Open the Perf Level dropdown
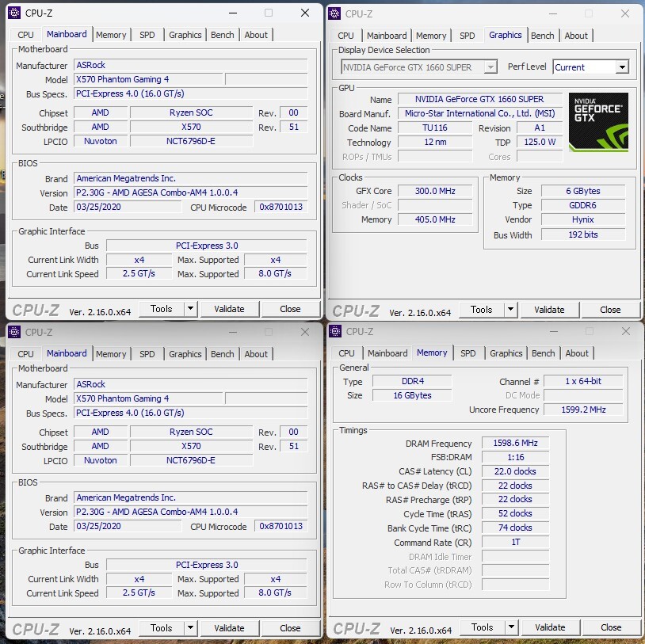Image resolution: width=645 pixels, height=644 pixels. [621, 67]
